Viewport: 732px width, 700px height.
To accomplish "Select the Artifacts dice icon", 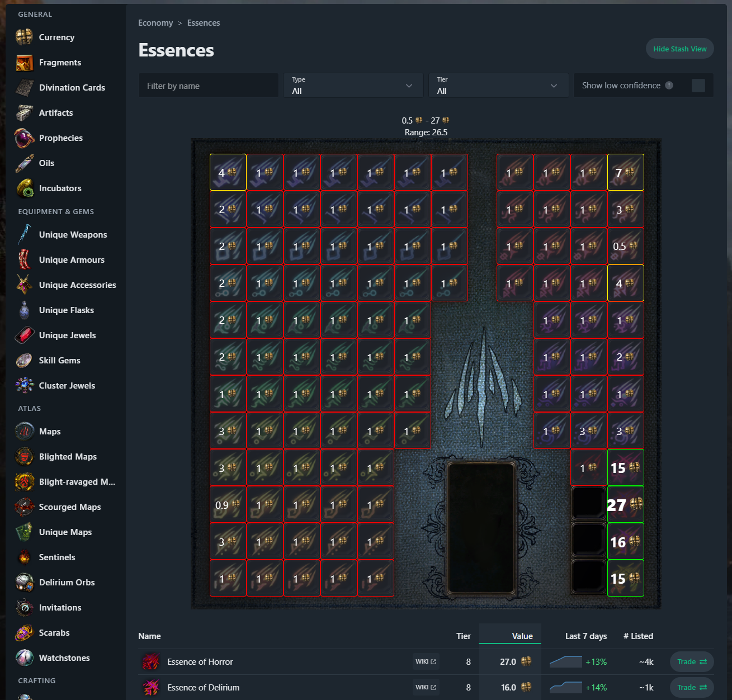I will click(24, 112).
